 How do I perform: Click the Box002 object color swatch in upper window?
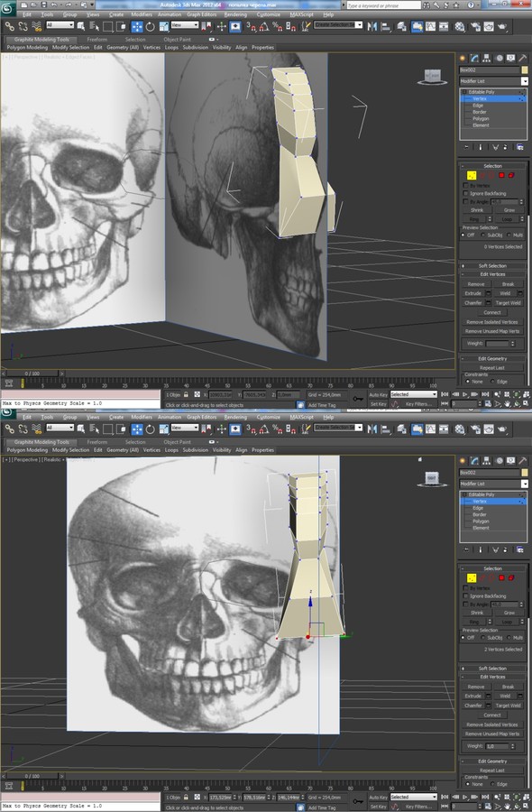(x=524, y=69)
